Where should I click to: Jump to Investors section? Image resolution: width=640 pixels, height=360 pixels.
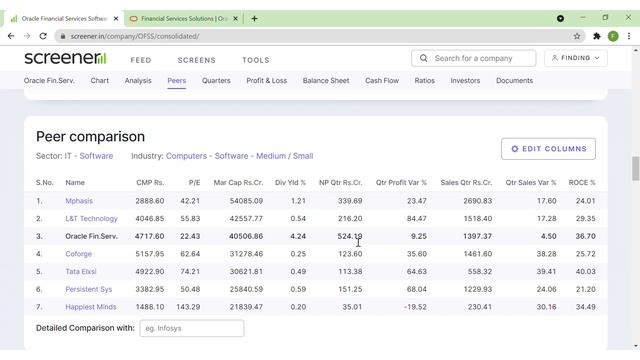point(465,80)
